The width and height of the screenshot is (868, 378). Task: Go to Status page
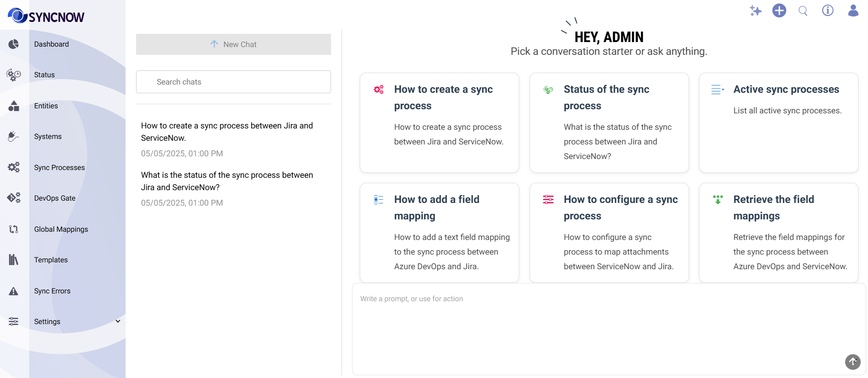coord(44,75)
